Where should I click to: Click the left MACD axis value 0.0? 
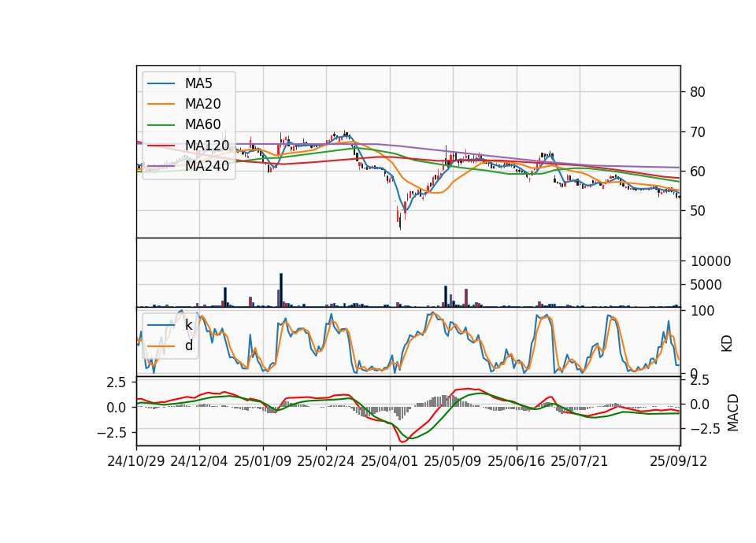coord(117,408)
